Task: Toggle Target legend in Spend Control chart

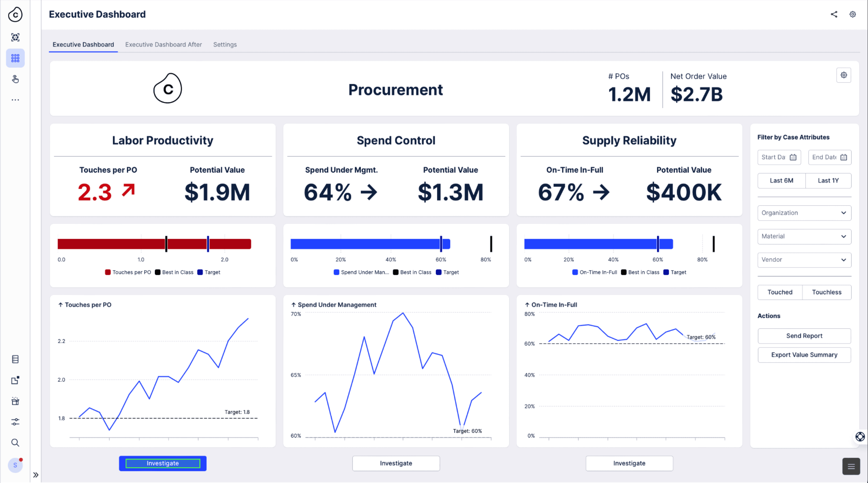Action: (447, 272)
